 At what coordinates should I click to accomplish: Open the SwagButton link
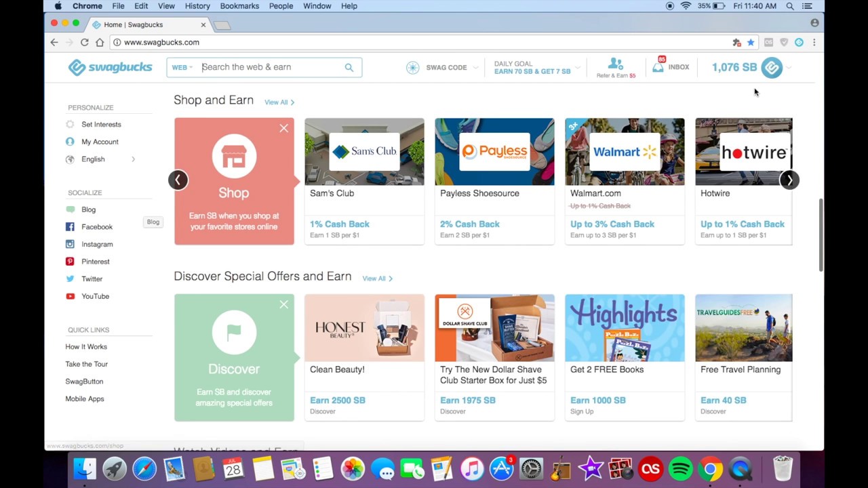[84, 382]
